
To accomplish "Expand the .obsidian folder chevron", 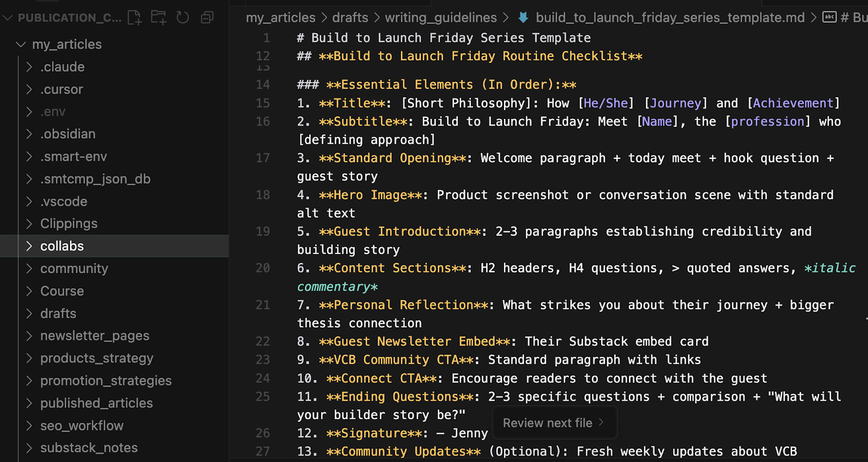I will [29, 134].
